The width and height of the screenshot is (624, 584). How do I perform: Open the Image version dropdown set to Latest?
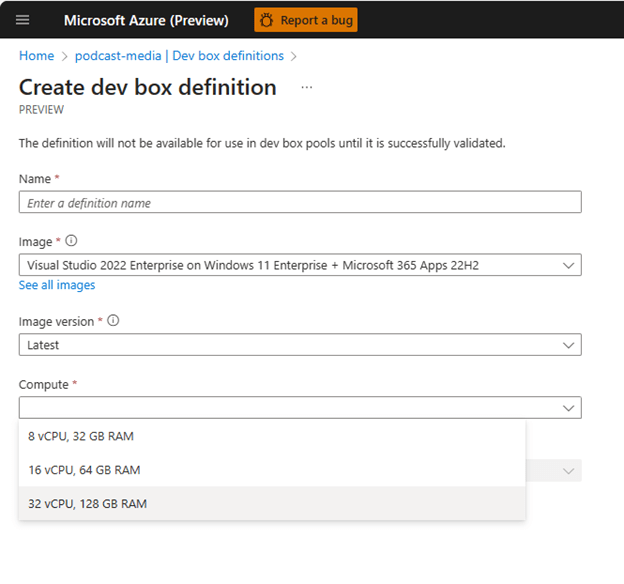coord(290,345)
